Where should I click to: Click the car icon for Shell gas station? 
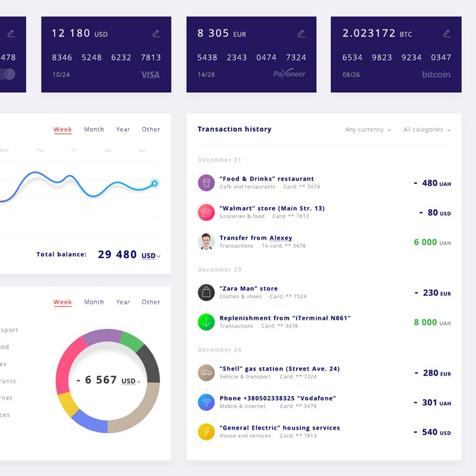(206, 372)
